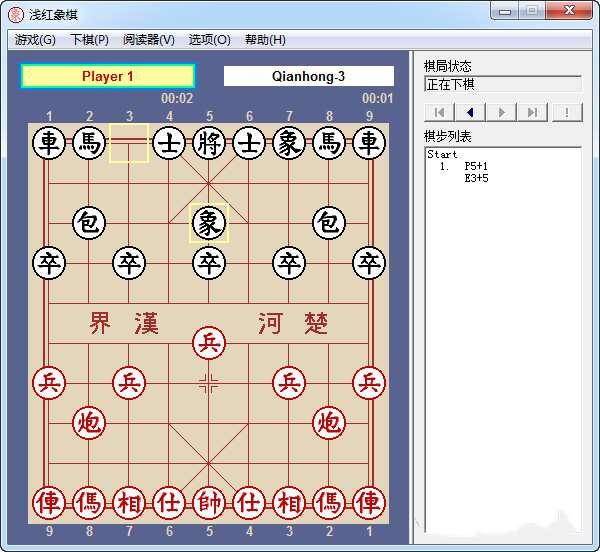Viewport: 600px width, 552px height.
Task: Select the advanced red 兵 past center
Action: click(209, 343)
